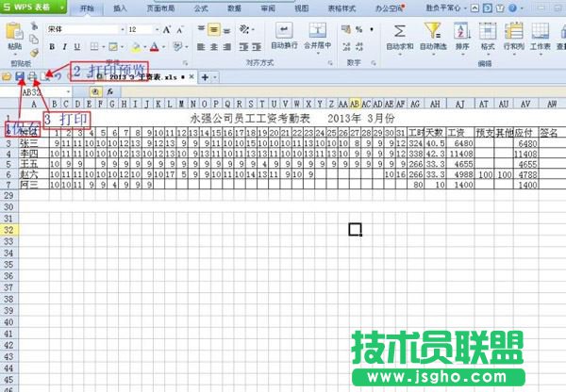The height and width of the screenshot is (392, 566).
Task: Click the Print Preview icon
Action: pyautogui.click(x=45, y=76)
